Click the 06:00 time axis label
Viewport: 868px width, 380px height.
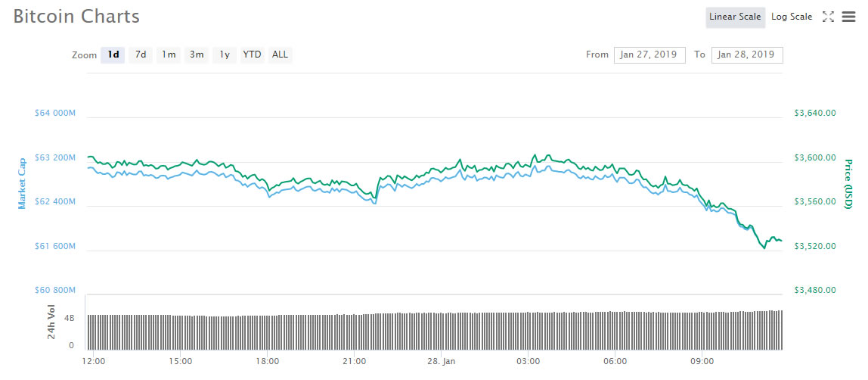[615, 362]
